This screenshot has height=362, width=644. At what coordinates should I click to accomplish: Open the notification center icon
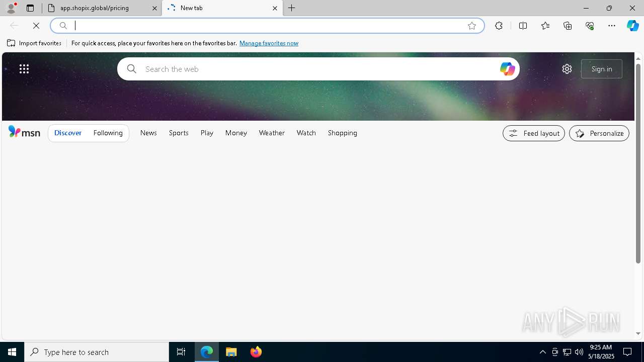click(627, 352)
